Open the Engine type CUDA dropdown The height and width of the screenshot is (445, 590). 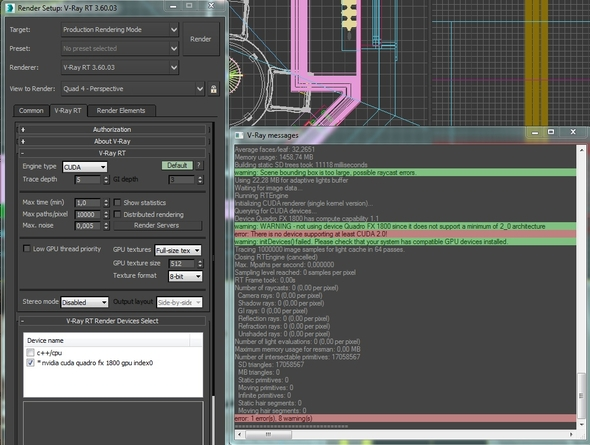coord(85,167)
